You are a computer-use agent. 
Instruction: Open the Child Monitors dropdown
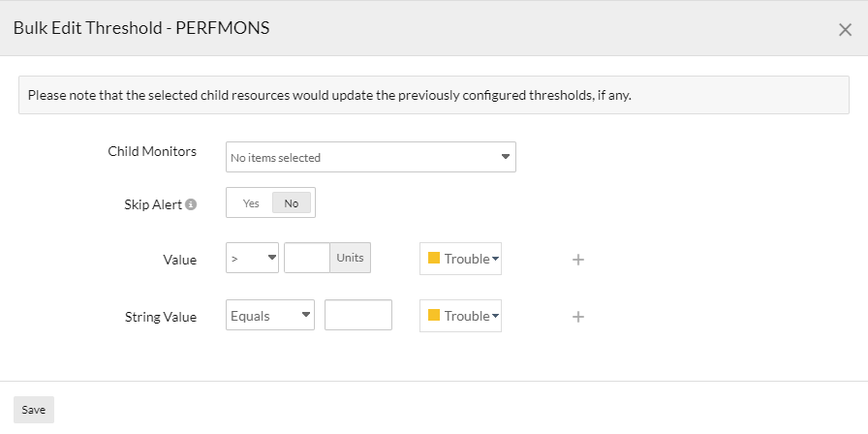click(370, 157)
